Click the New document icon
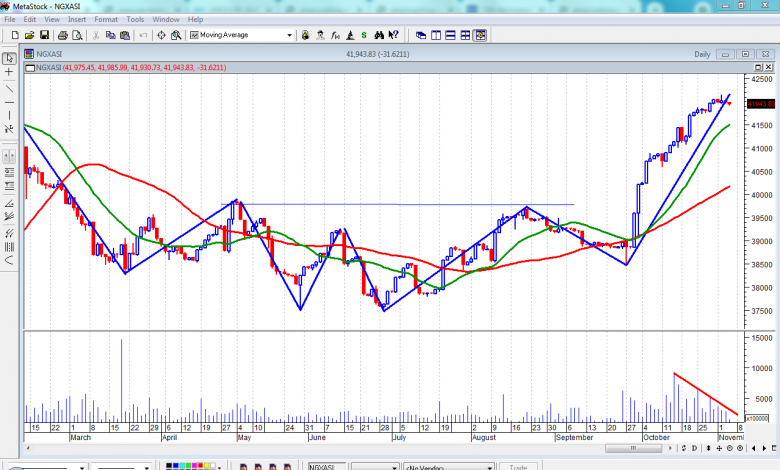This screenshot has width=780, height=470. click(x=11, y=35)
